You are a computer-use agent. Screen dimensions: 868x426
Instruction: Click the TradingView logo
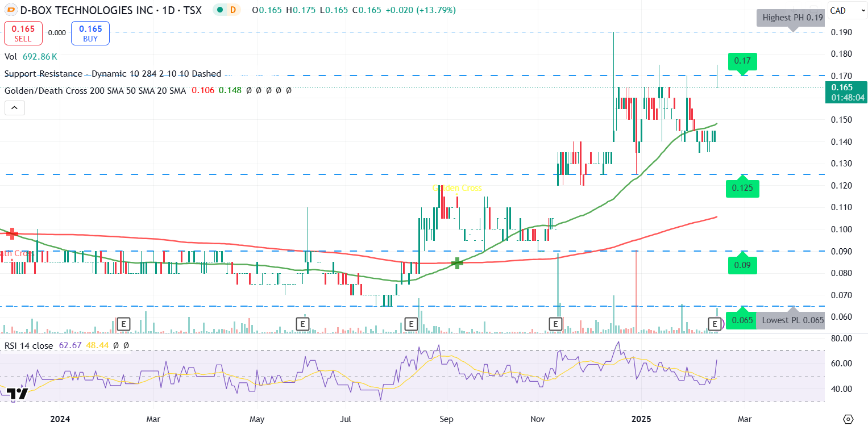click(17, 394)
